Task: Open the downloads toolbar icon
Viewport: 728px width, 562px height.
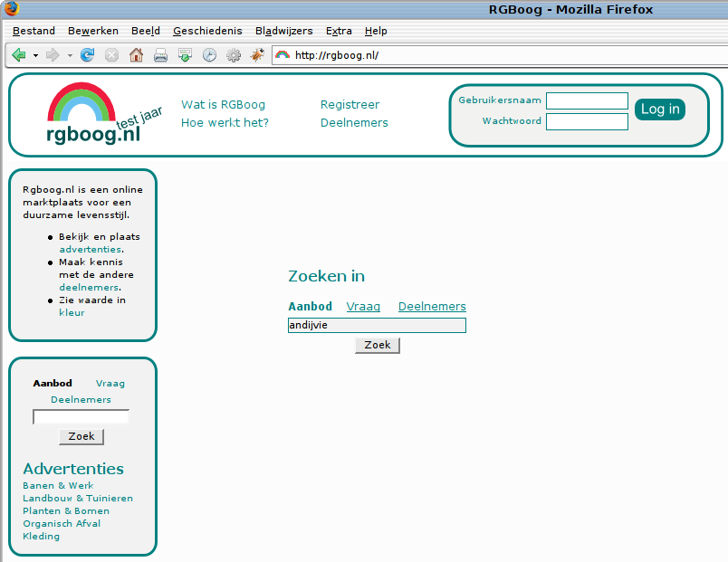Action: pos(185,55)
